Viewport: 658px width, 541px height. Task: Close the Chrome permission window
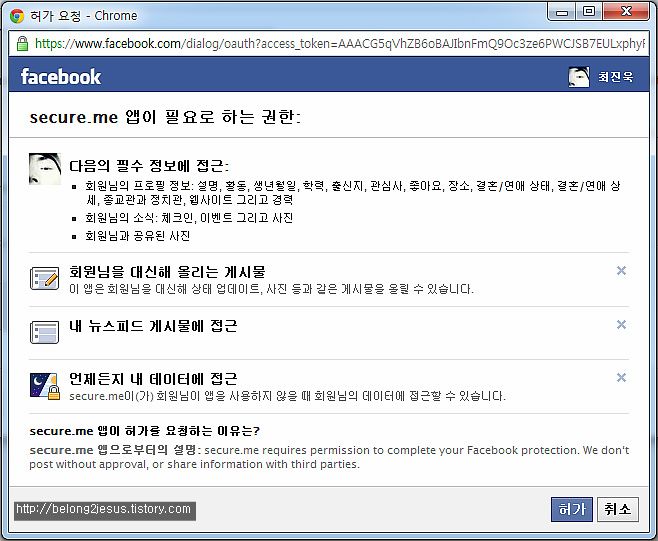[x=626, y=11]
